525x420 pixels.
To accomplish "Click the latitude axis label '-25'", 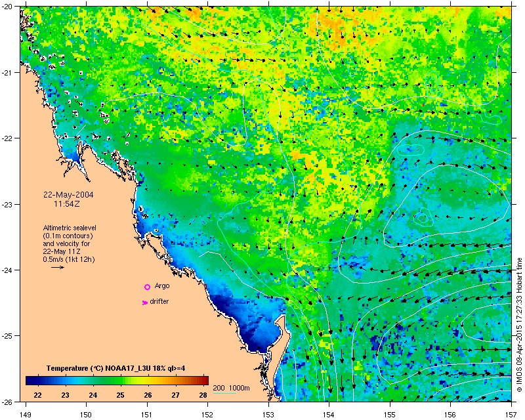I will tap(8, 336).
